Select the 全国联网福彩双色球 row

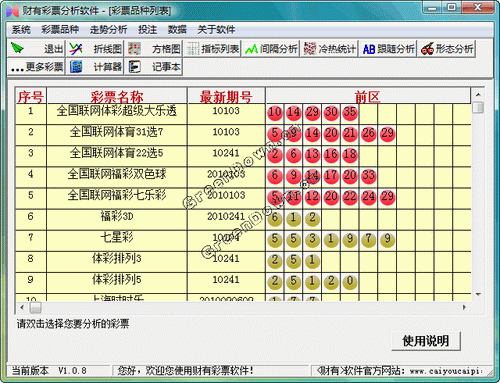243,177
